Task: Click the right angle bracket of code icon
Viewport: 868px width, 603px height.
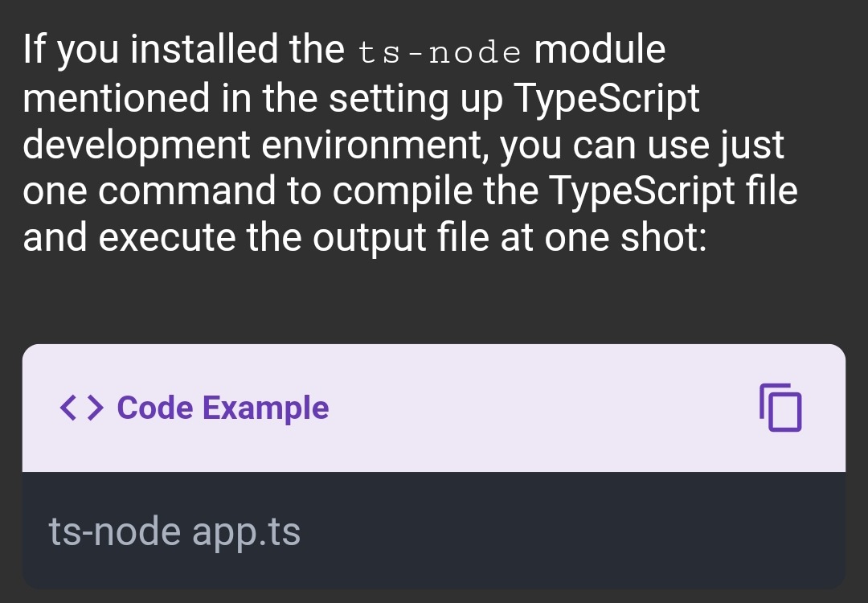Action: [95, 408]
